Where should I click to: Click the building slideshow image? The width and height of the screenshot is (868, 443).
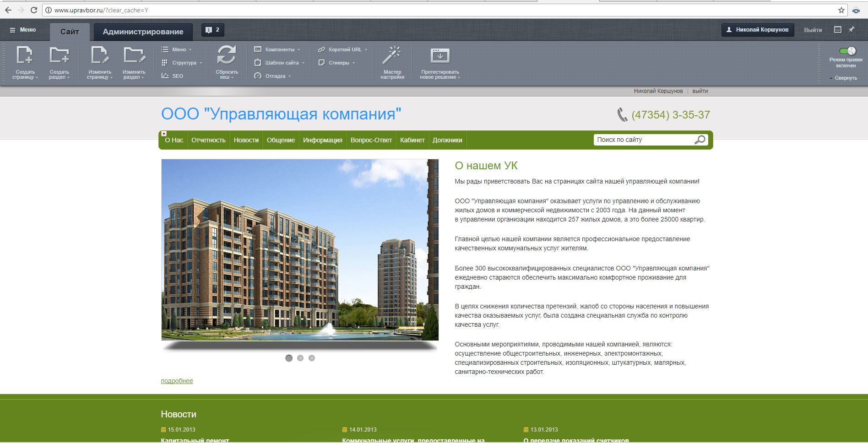300,250
